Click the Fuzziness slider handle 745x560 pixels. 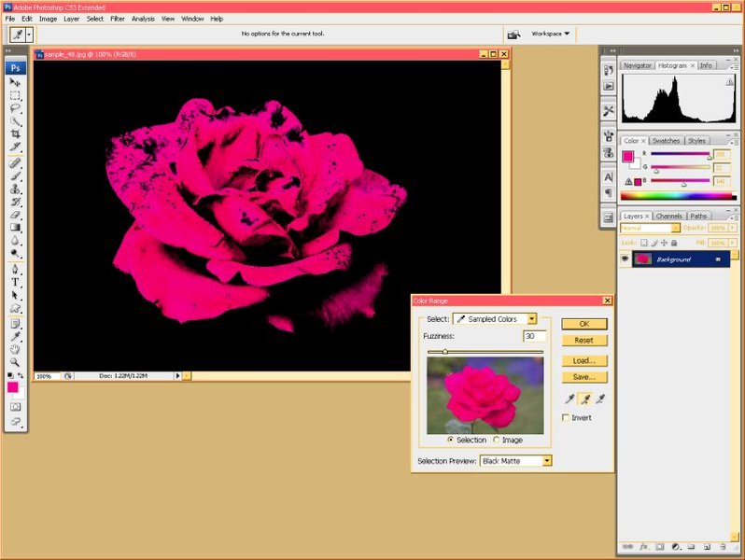(x=445, y=352)
